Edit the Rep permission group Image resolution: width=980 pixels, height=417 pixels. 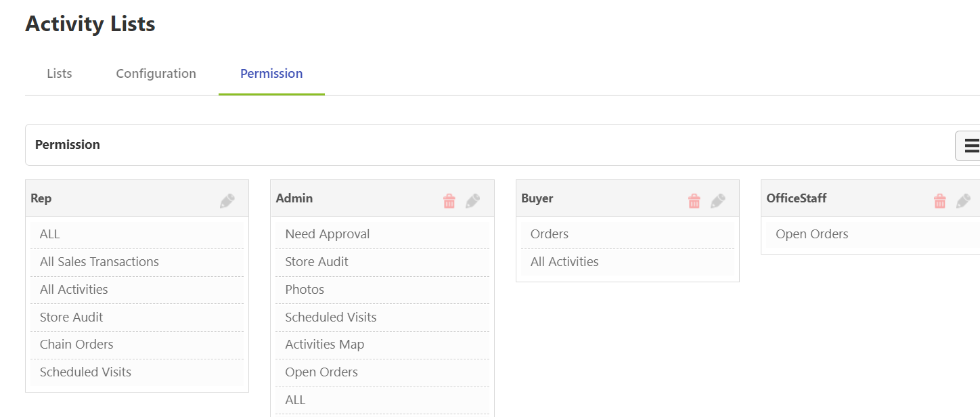(227, 198)
